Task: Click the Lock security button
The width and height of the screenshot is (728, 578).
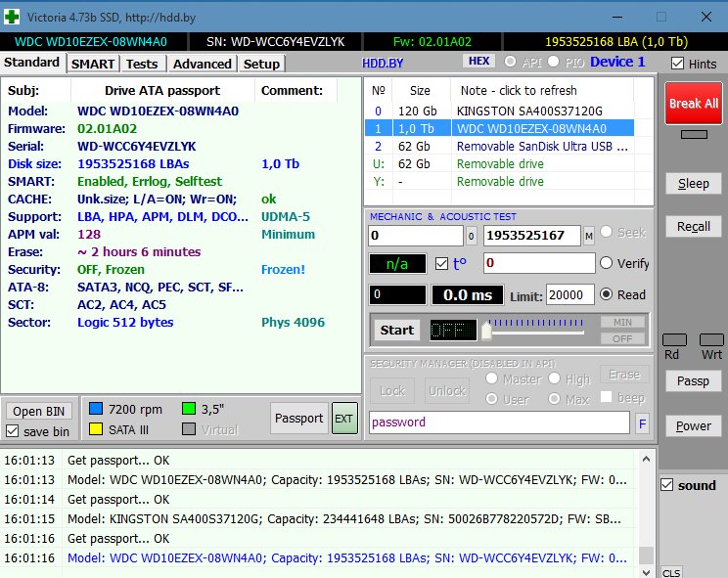Action: click(392, 390)
